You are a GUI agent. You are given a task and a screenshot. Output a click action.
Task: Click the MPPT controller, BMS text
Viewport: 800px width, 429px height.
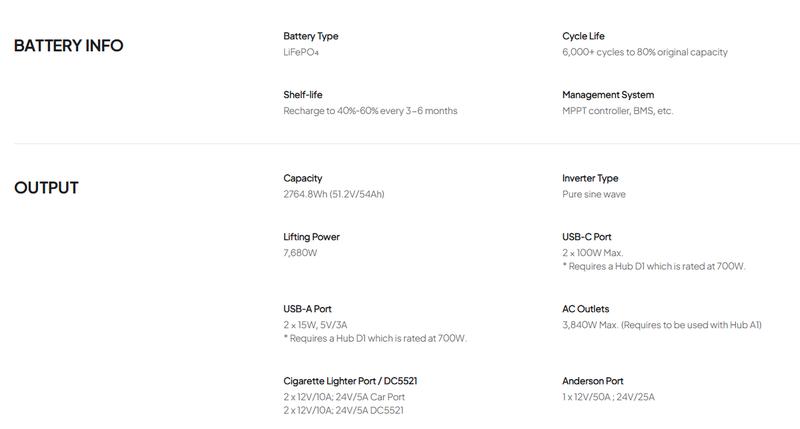[x=618, y=111]
